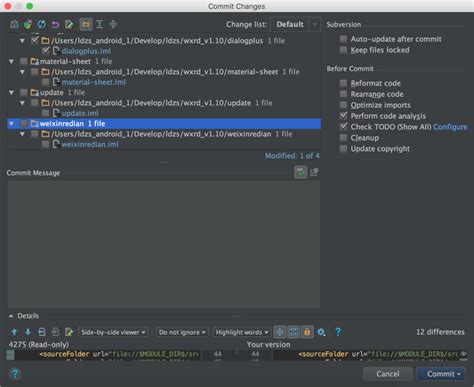Viewport: 474px width, 387px height.
Task: Click diff toolbar help question mark
Action: point(338,332)
